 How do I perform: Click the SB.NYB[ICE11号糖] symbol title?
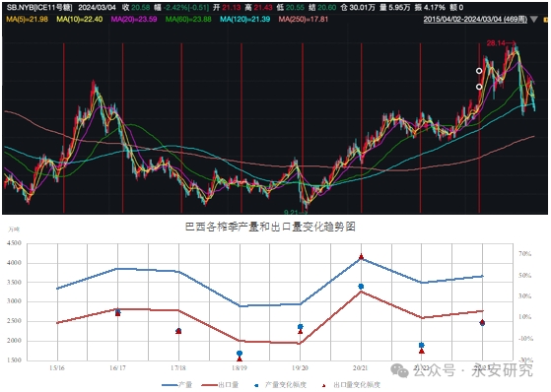[x=39, y=7]
